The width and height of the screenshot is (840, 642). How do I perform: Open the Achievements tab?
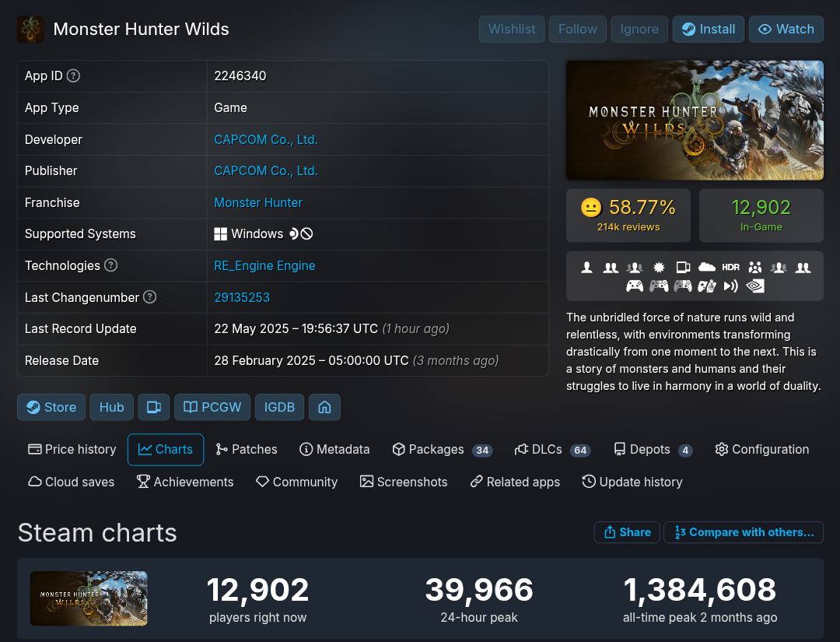(185, 482)
